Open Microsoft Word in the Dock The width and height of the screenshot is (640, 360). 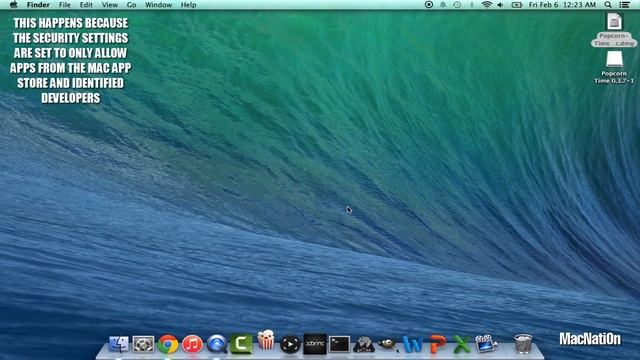click(x=413, y=344)
